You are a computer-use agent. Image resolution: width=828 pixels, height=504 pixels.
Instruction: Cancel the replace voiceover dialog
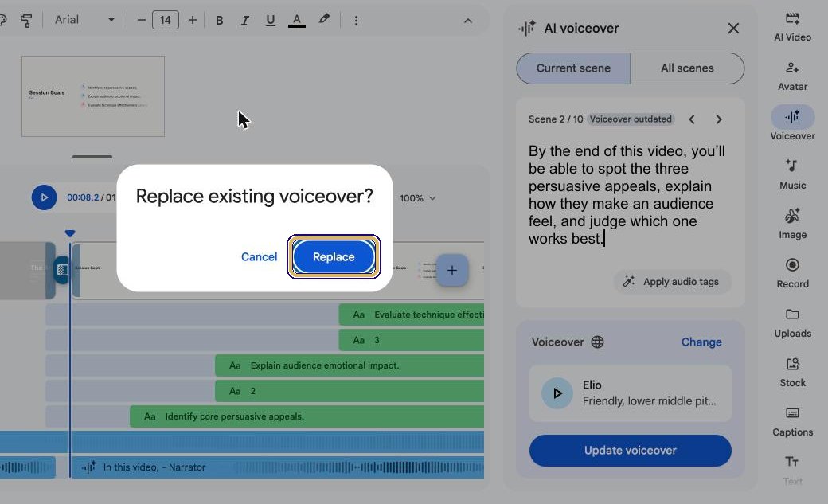(x=259, y=256)
